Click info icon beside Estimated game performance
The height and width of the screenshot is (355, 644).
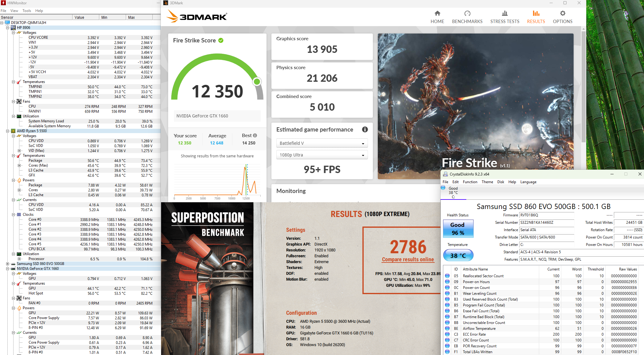(x=365, y=129)
